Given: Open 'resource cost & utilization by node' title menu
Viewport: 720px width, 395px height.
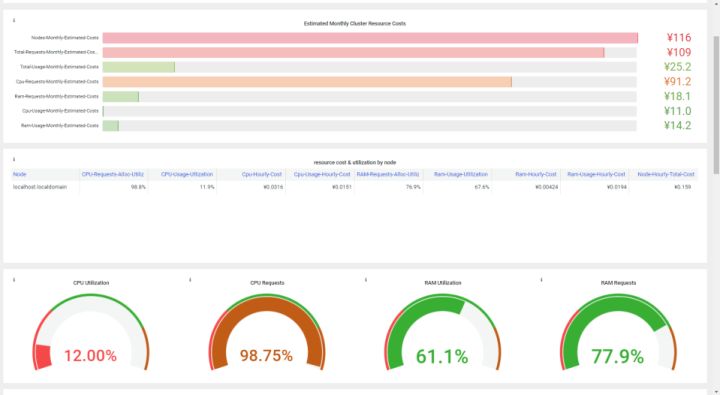Looking at the screenshot, I should coord(354,163).
